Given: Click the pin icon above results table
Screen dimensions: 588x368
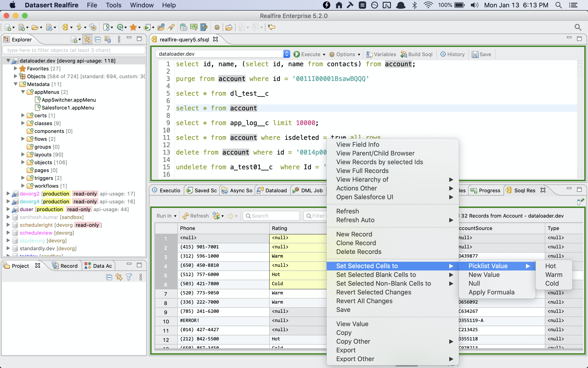Looking at the screenshot, I should (x=580, y=201).
